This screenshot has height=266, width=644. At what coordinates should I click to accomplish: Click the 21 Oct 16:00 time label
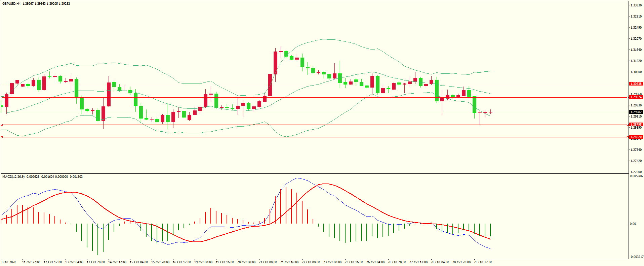tap(289, 262)
